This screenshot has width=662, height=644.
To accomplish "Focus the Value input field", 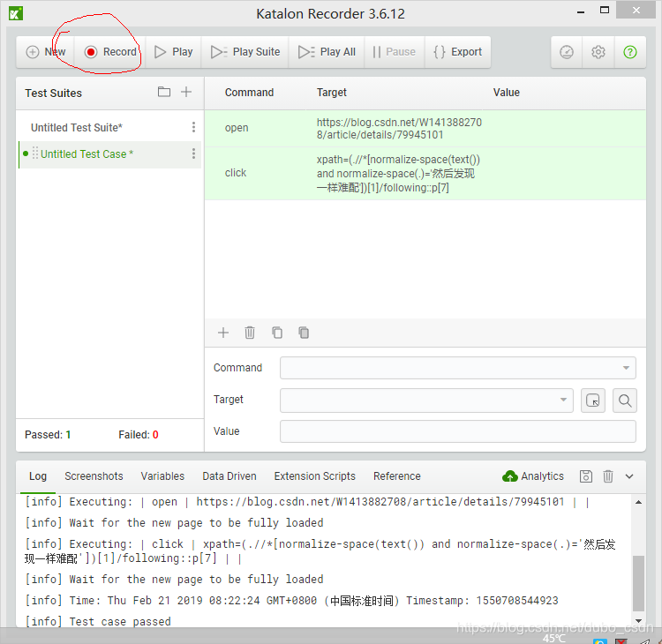I will tap(457, 431).
